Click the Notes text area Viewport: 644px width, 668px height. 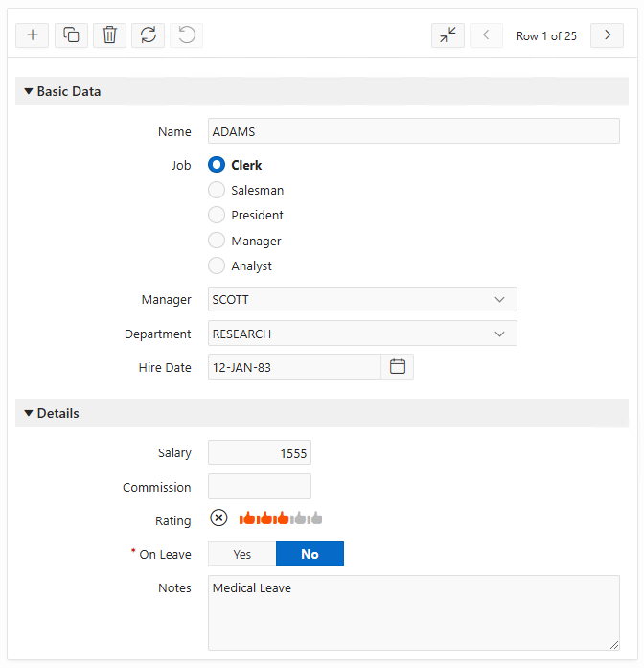414,612
